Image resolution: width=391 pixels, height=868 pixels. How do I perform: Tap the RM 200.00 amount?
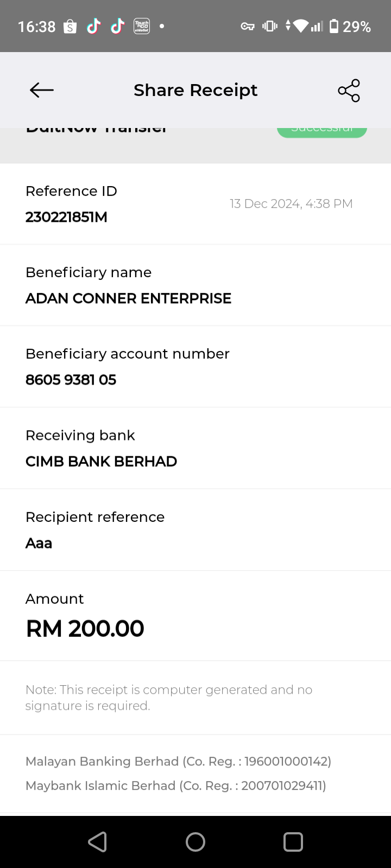click(85, 628)
